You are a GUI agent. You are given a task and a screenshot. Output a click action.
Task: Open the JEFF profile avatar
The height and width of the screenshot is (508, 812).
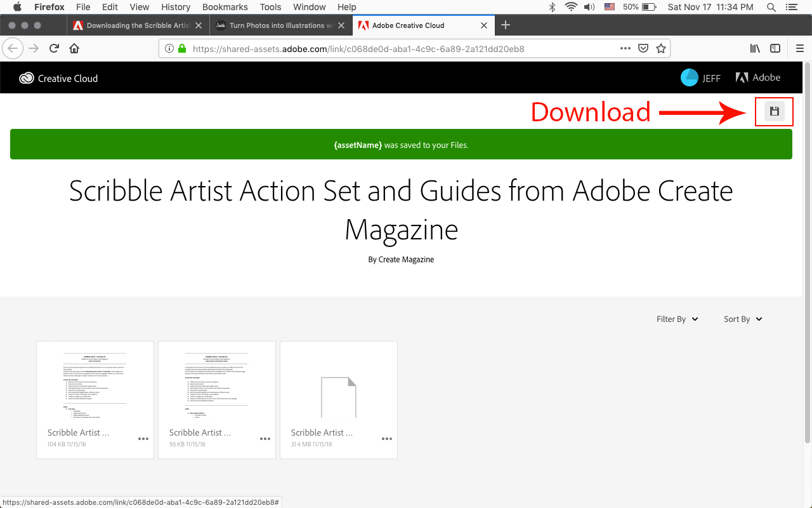tap(689, 77)
